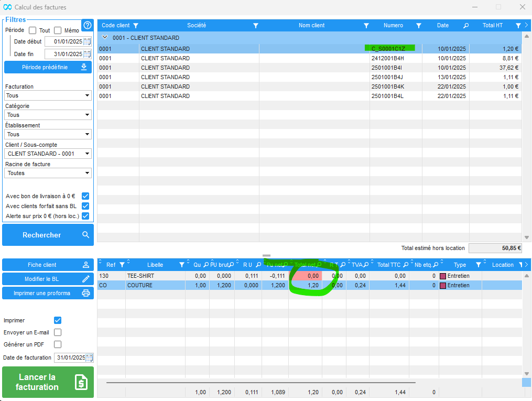Enable Envoyer un E-mail option
Image resolution: width=532 pixels, height=401 pixels.
point(58,332)
